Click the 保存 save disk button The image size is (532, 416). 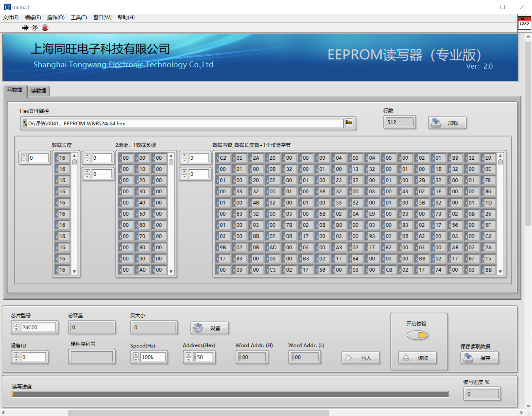(479, 358)
